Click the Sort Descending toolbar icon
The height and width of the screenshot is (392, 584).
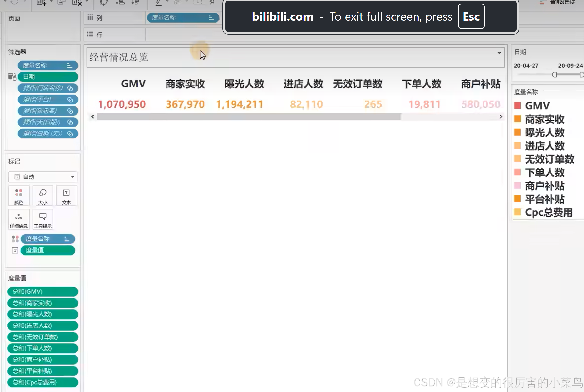point(135,2)
